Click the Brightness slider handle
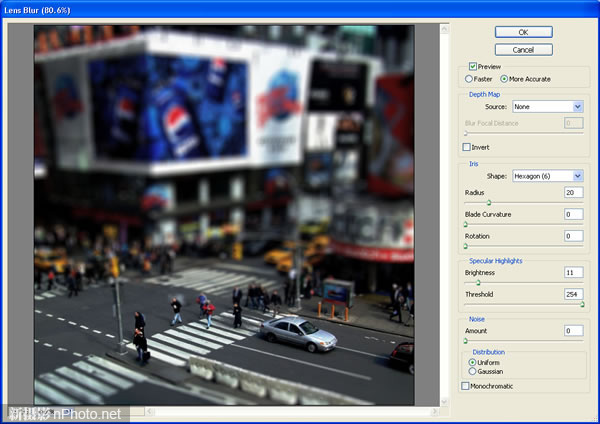This screenshot has height=424, width=600. point(478,283)
